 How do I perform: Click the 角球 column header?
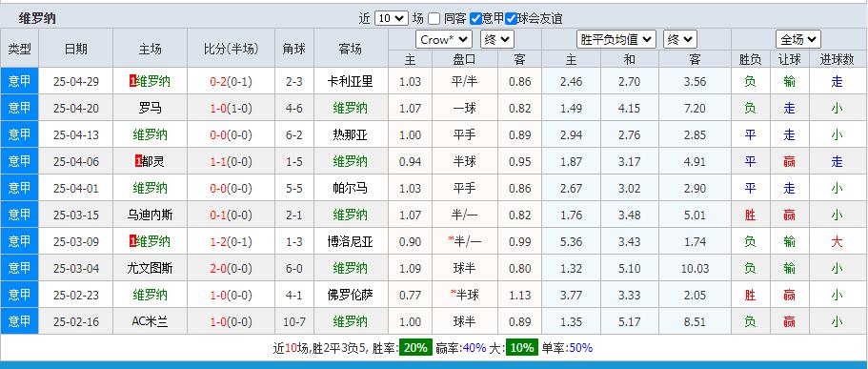294,49
